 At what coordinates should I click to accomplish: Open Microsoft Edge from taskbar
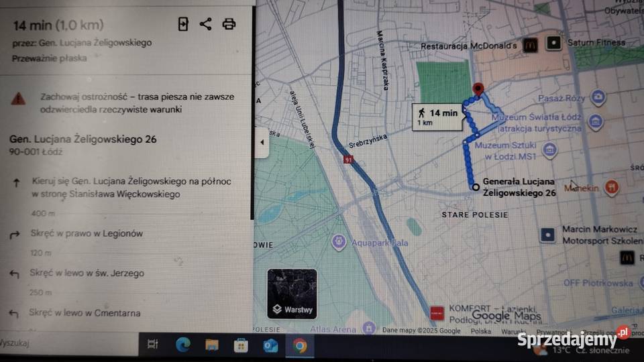(x=182, y=345)
